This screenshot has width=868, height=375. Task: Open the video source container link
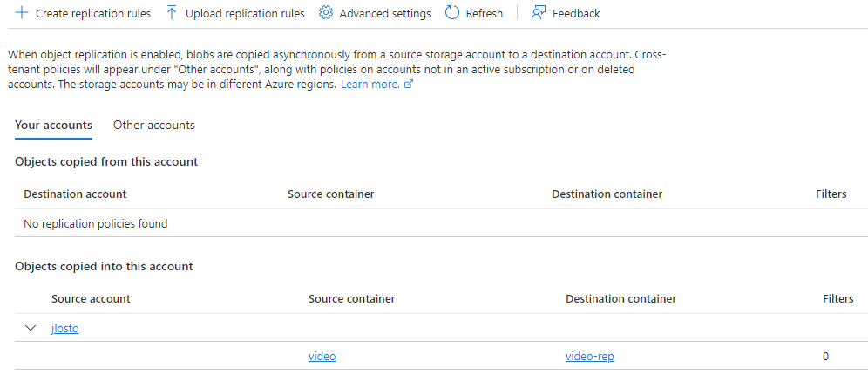tap(322, 356)
